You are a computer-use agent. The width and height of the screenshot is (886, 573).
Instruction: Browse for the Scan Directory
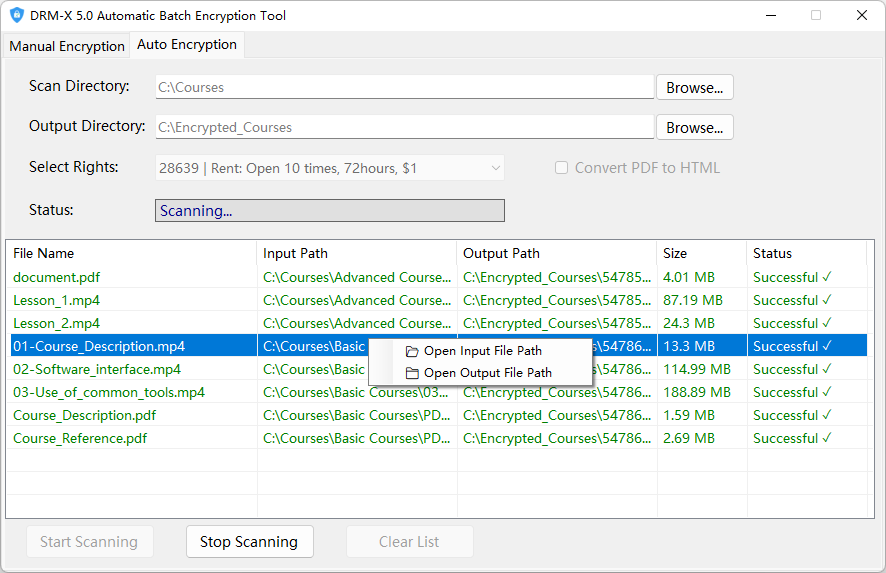tap(694, 88)
